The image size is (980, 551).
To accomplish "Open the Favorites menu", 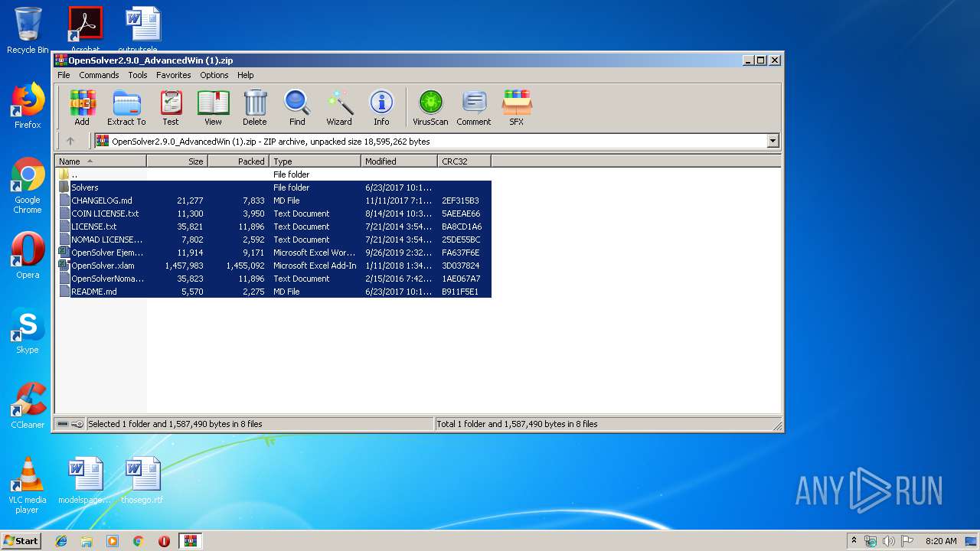I will point(174,75).
